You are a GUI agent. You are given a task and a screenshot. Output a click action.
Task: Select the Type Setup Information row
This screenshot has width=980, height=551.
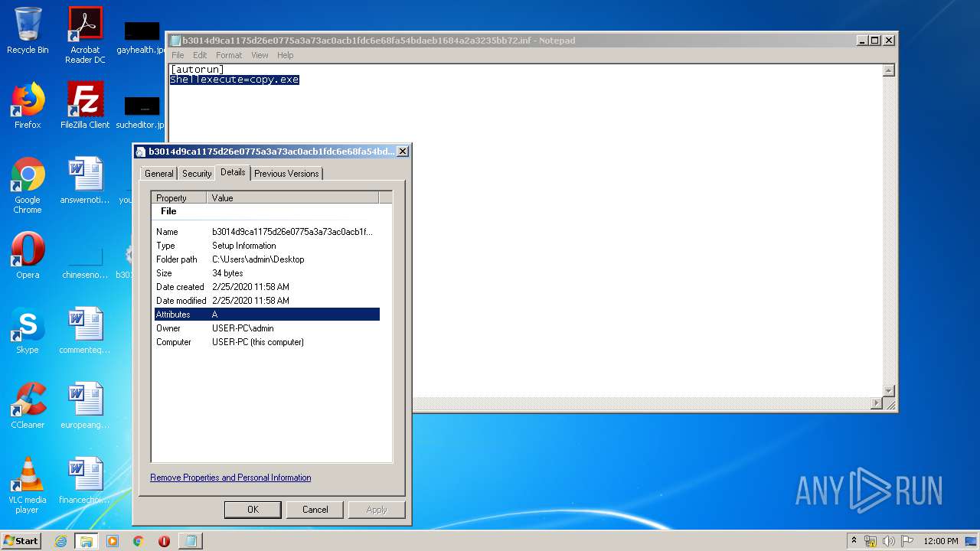click(267, 246)
